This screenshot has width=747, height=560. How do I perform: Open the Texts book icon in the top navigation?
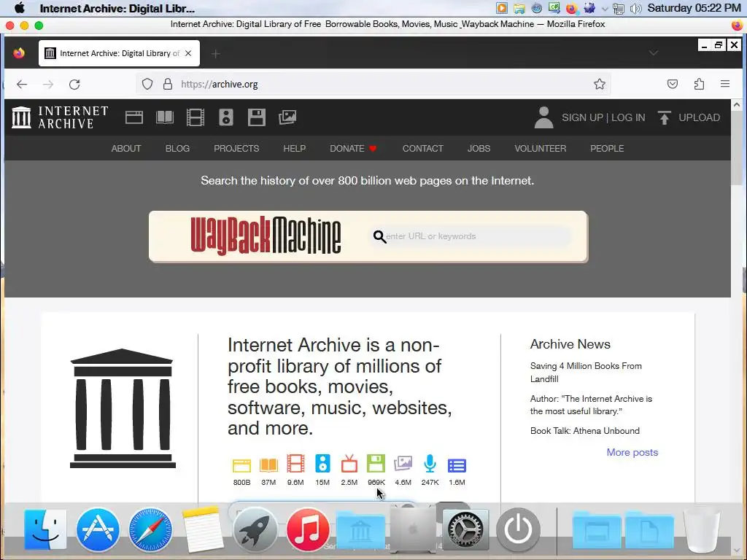[x=165, y=117]
